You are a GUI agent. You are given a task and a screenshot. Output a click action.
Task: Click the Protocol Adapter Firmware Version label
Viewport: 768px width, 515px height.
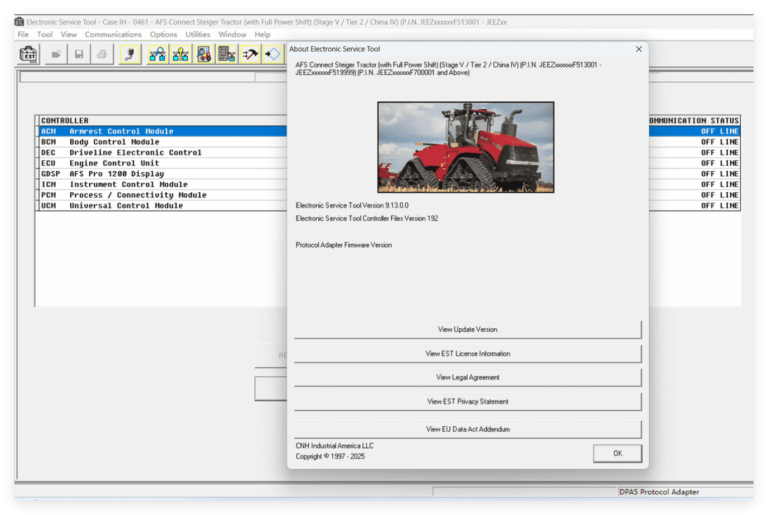click(344, 245)
